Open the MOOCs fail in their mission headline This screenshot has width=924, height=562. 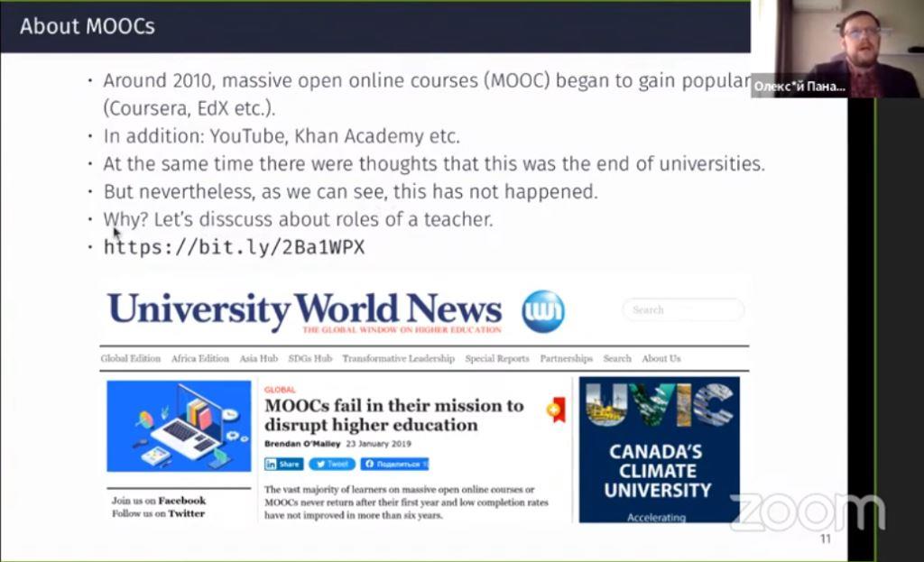point(393,415)
